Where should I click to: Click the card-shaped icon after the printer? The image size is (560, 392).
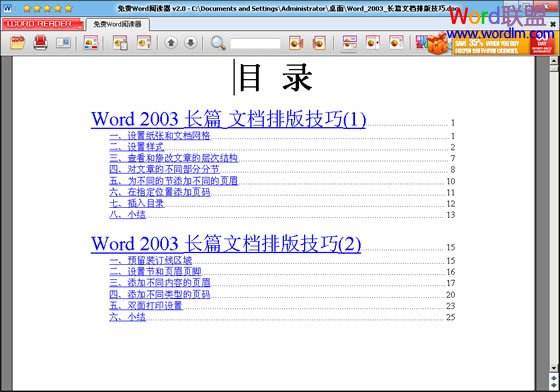pyautogui.click(x=64, y=43)
